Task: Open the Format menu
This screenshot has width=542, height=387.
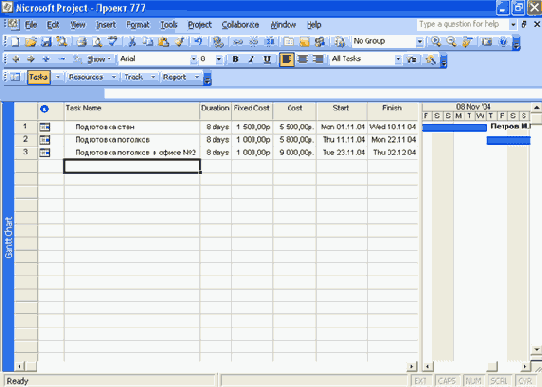Action: [x=138, y=25]
